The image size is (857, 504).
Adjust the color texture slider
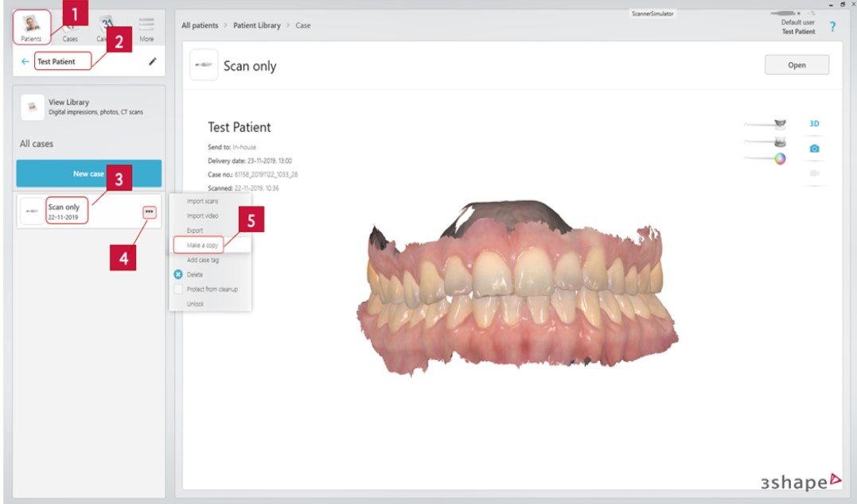765,158
